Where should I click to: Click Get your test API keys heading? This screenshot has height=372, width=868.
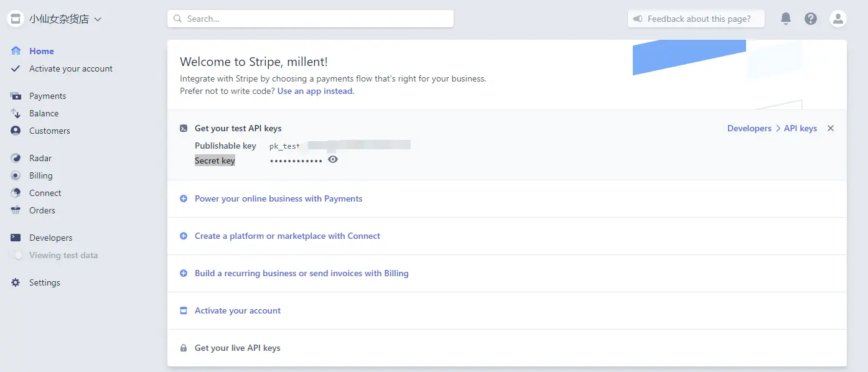point(238,128)
